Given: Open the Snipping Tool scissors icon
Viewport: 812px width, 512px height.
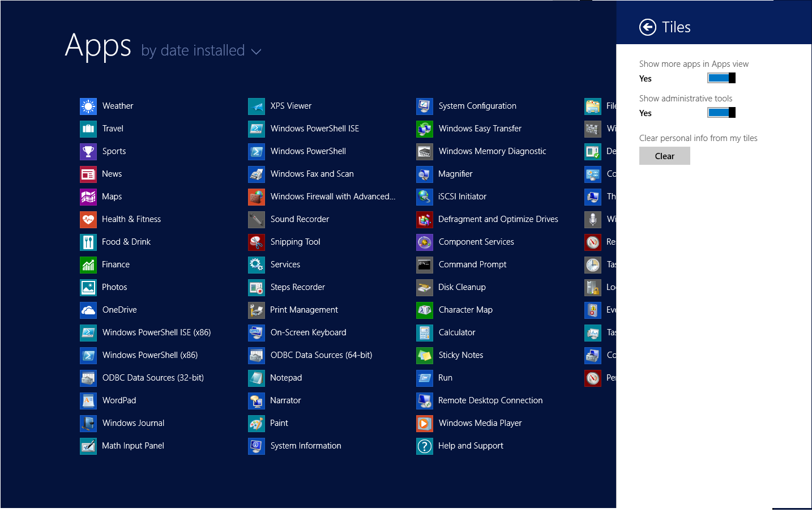Looking at the screenshot, I should point(257,242).
